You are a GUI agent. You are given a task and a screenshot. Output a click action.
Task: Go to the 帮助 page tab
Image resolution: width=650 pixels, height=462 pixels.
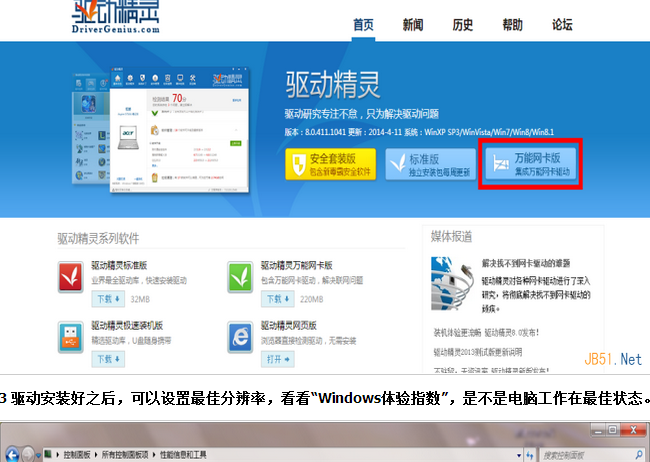tap(512, 24)
